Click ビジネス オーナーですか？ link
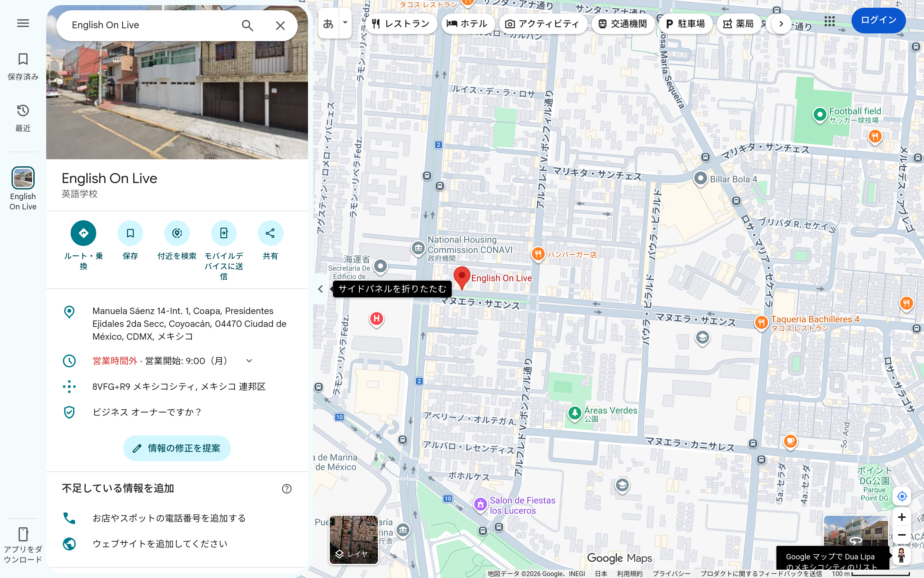This screenshot has height=578, width=924. click(147, 412)
